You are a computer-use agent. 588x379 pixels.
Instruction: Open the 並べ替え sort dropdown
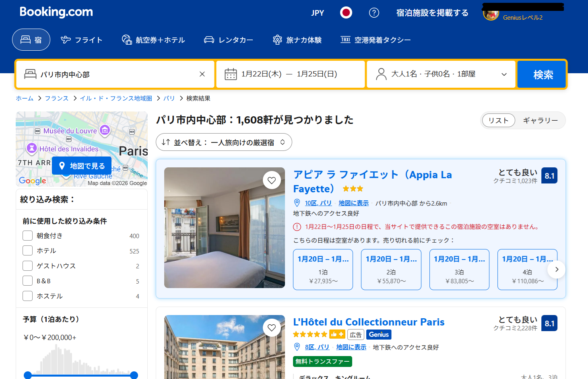(224, 142)
